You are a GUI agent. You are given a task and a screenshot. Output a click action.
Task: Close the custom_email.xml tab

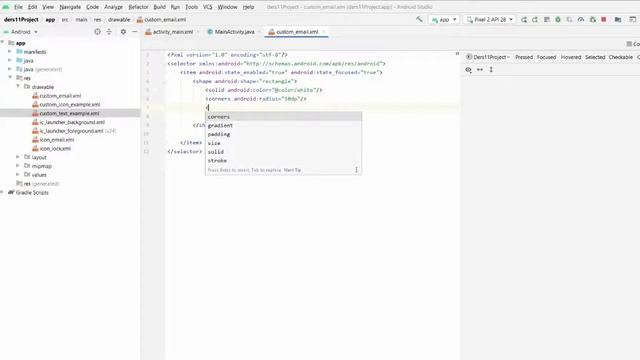[x=323, y=31]
